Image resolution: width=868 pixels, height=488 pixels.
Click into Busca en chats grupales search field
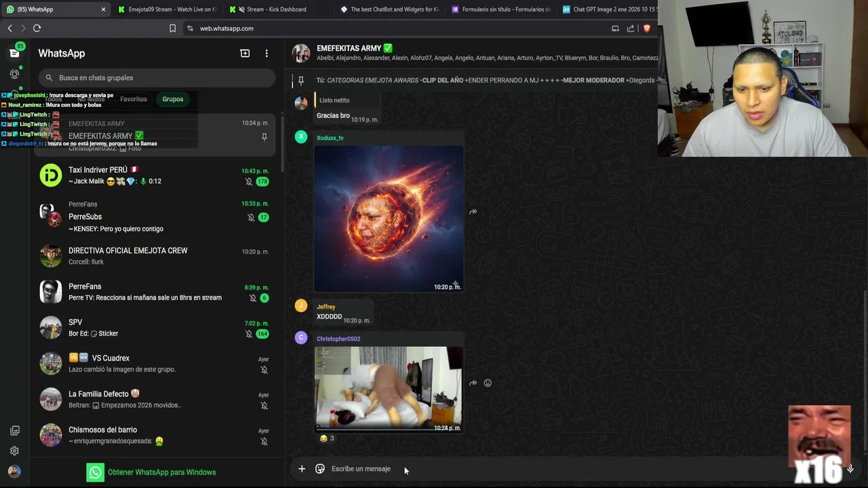click(157, 77)
